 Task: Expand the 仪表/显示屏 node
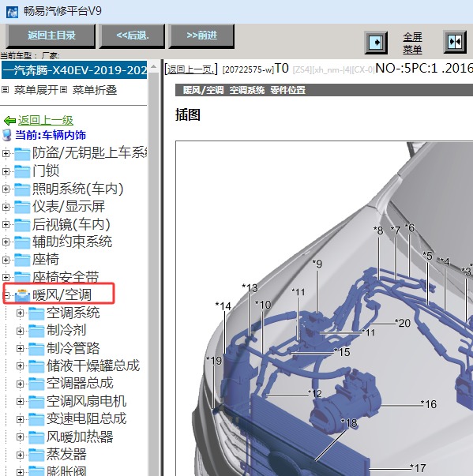(x=6, y=207)
